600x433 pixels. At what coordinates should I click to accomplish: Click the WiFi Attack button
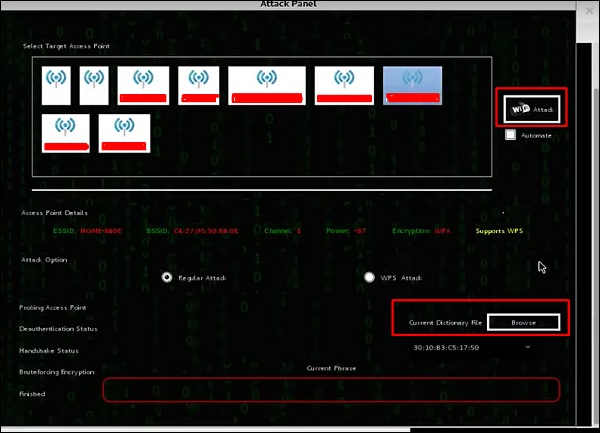point(532,109)
